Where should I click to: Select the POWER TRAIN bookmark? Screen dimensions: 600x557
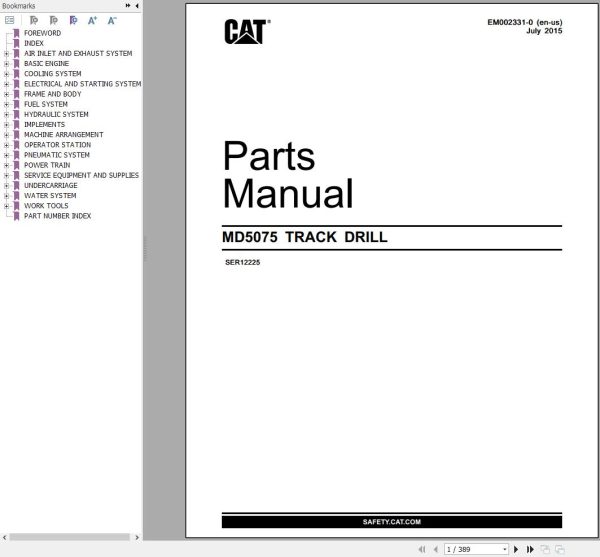click(47, 165)
